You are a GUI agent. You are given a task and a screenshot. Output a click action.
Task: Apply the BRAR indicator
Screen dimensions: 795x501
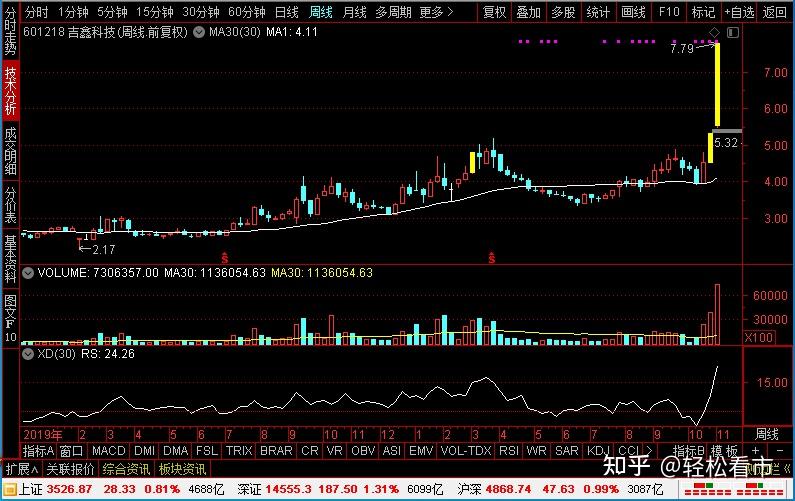coord(276,450)
